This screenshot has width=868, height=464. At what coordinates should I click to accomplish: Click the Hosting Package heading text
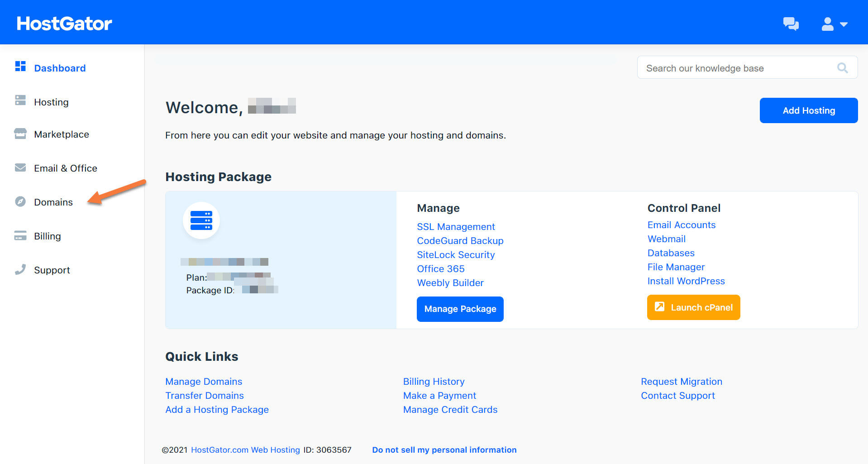click(219, 177)
